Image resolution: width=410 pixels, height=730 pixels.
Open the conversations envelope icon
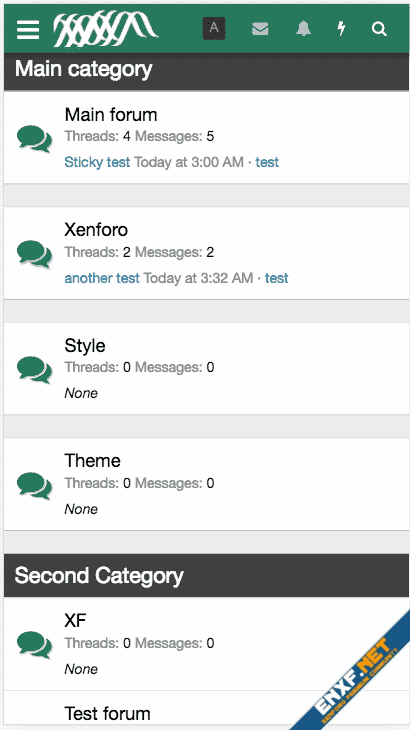(x=260, y=29)
